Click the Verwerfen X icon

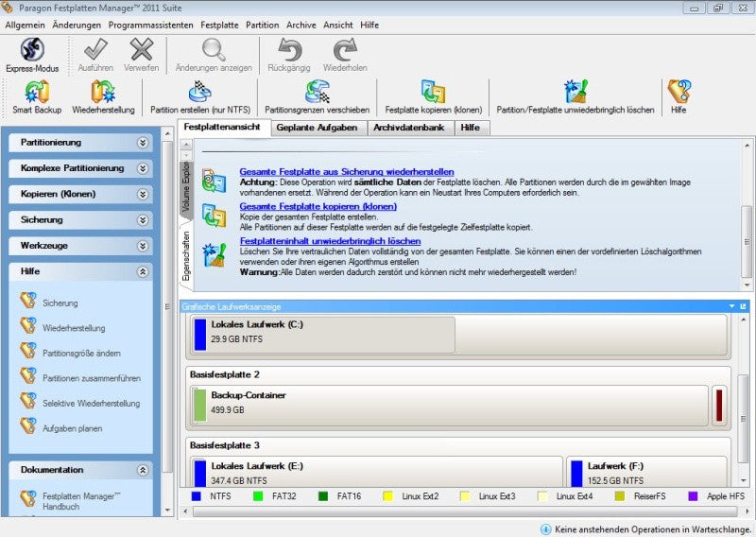141,49
